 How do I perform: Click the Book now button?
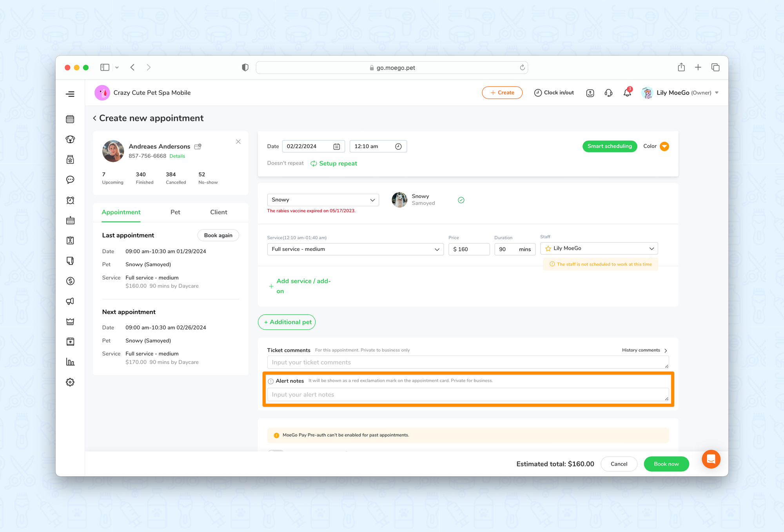coord(666,464)
